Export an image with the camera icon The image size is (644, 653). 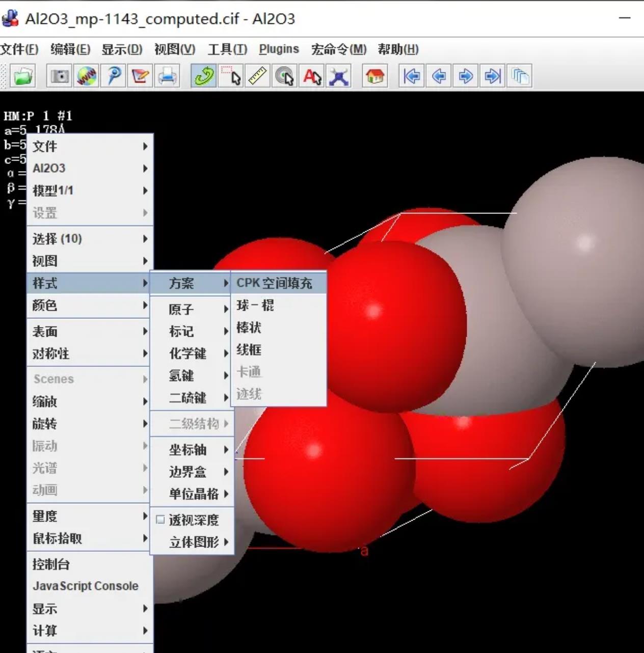[60, 76]
